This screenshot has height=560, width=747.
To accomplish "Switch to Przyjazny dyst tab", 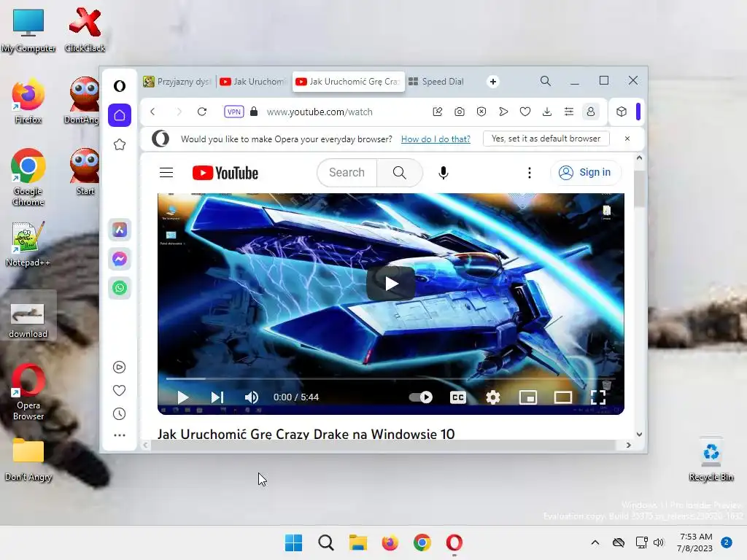I will point(177,82).
